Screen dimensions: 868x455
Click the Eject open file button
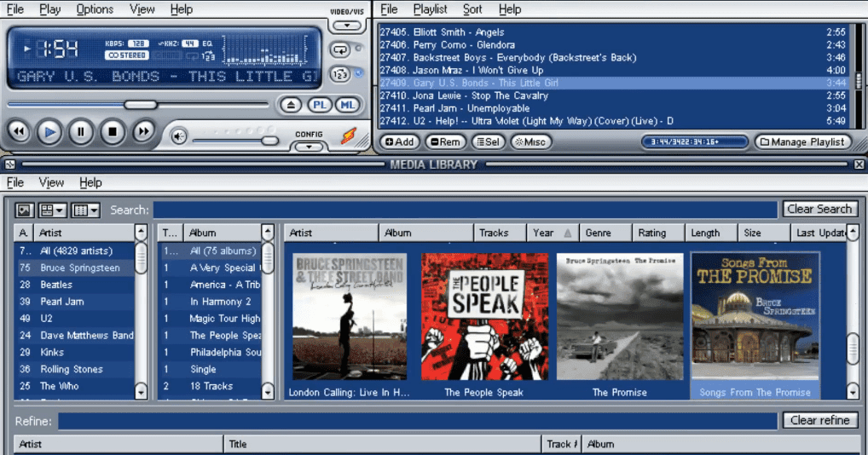[291, 105]
